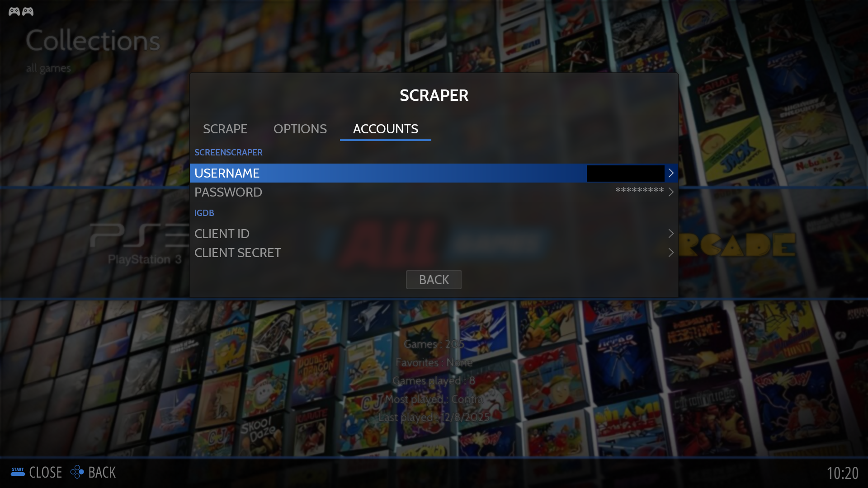Click the second gamepad controller icon
The width and height of the screenshot is (868, 488).
[x=28, y=11]
